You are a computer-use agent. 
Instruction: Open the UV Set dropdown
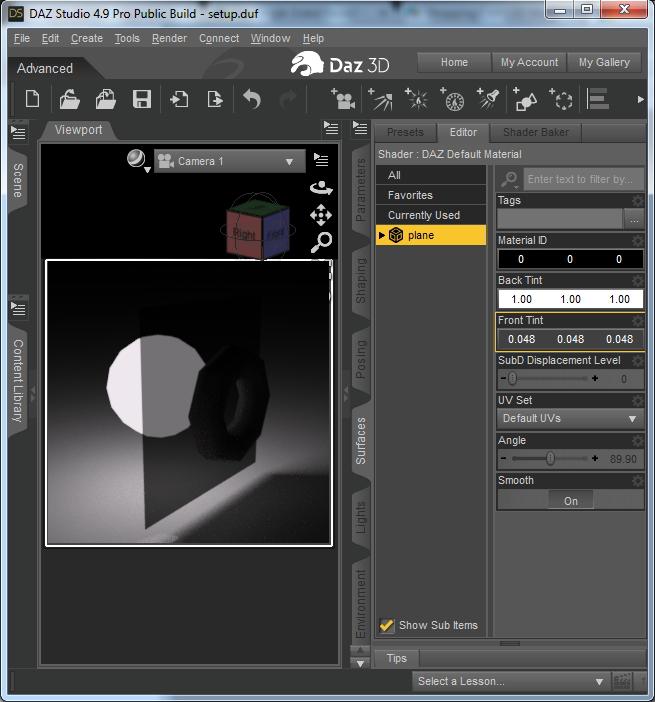pyautogui.click(x=570, y=419)
